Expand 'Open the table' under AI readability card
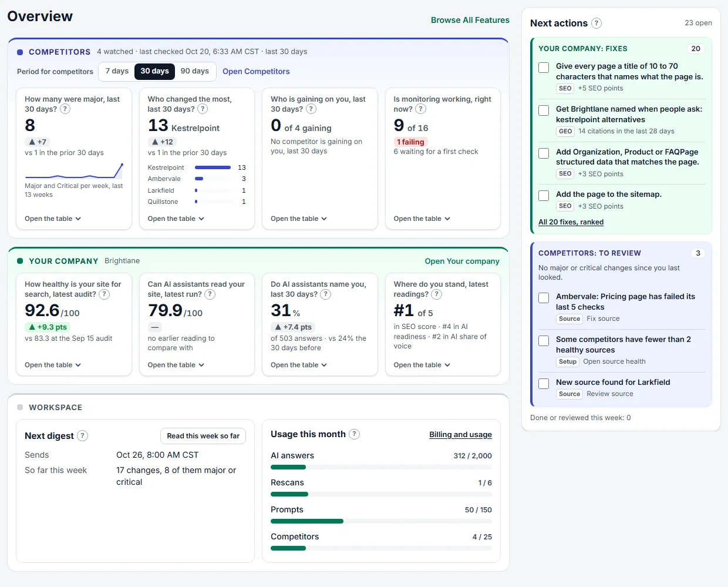Viewport: 728px width, 587px height. point(176,365)
